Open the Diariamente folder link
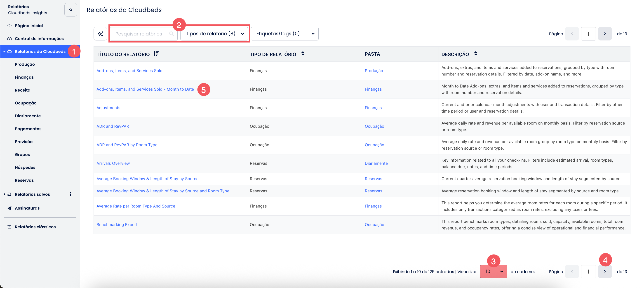 click(376, 163)
